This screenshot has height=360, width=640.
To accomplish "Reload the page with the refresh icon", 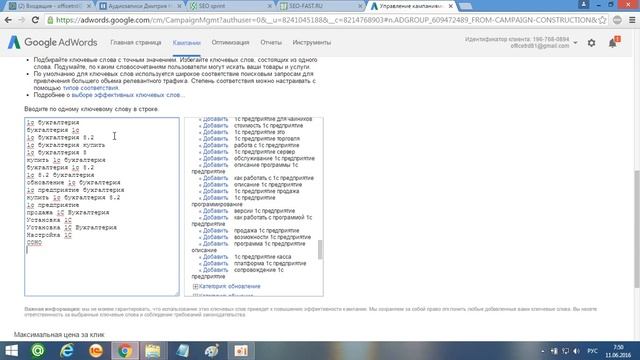I will (35, 20).
